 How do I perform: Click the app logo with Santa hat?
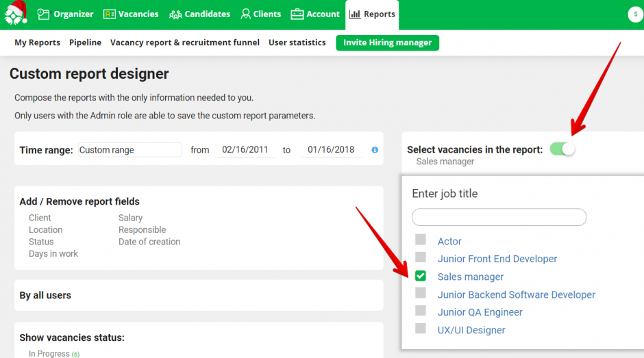15,13
